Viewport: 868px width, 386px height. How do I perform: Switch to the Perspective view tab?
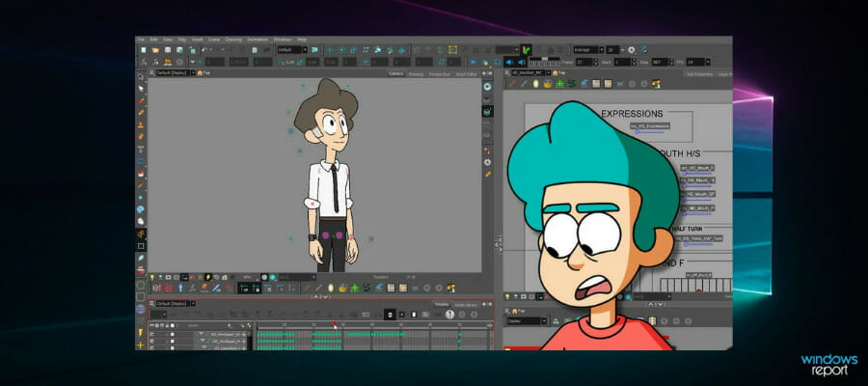pos(440,74)
